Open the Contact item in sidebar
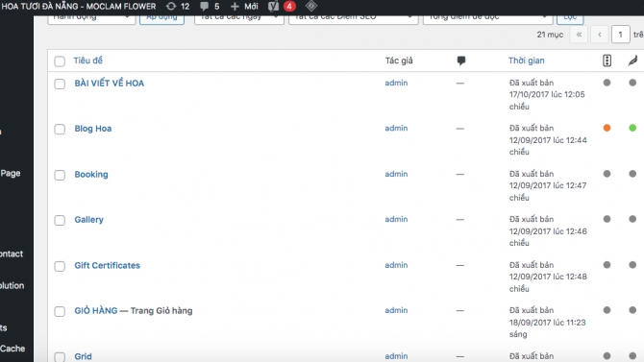The height and width of the screenshot is (362, 644). point(12,253)
